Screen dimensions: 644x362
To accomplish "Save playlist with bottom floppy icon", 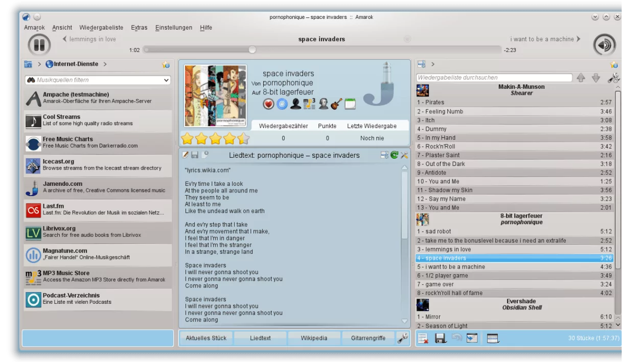I will click(x=441, y=338).
